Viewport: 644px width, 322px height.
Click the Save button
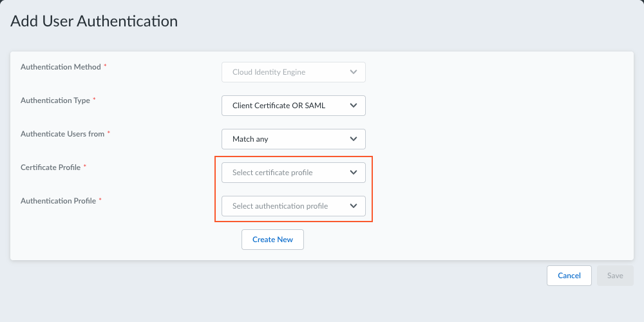point(615,276)
